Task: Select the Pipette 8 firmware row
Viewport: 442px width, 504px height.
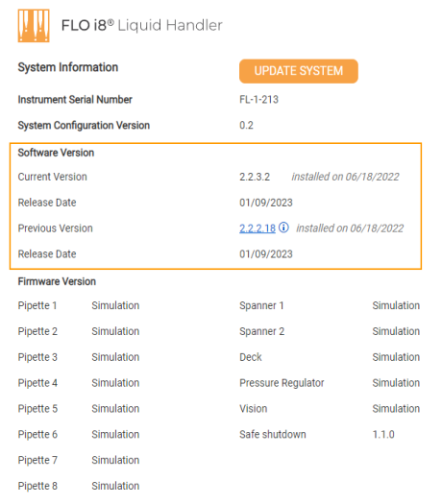Action: 79,486
